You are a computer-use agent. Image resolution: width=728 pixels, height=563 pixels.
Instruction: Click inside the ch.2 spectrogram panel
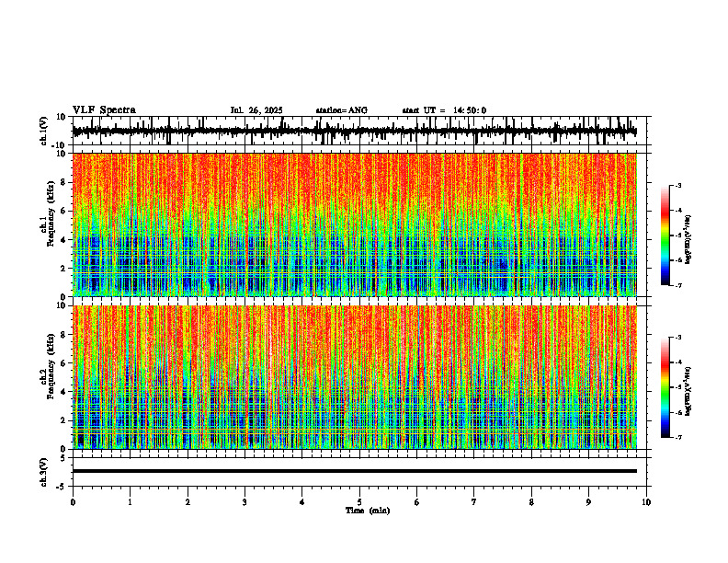pos(354,377)
